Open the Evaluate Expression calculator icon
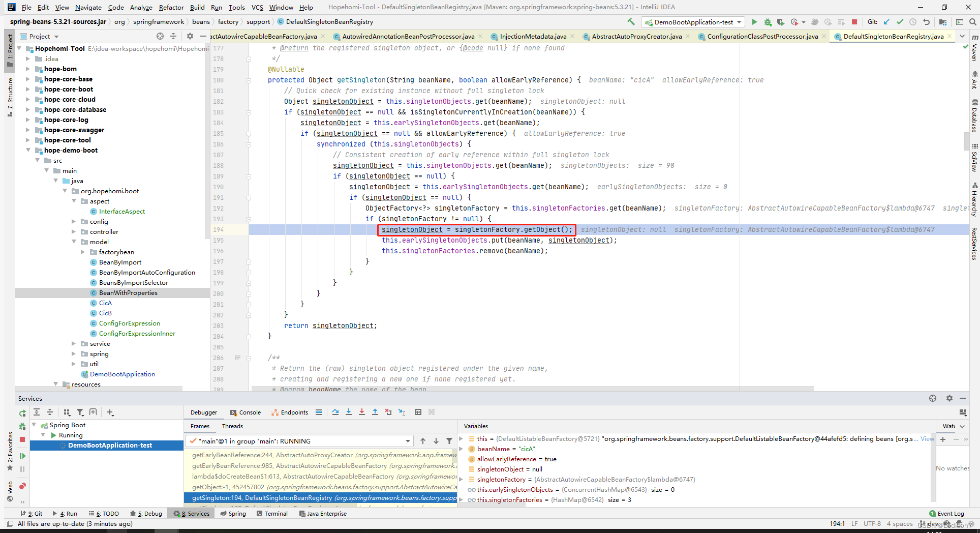This screenshot has height=533, width=980. pos(418,412)
